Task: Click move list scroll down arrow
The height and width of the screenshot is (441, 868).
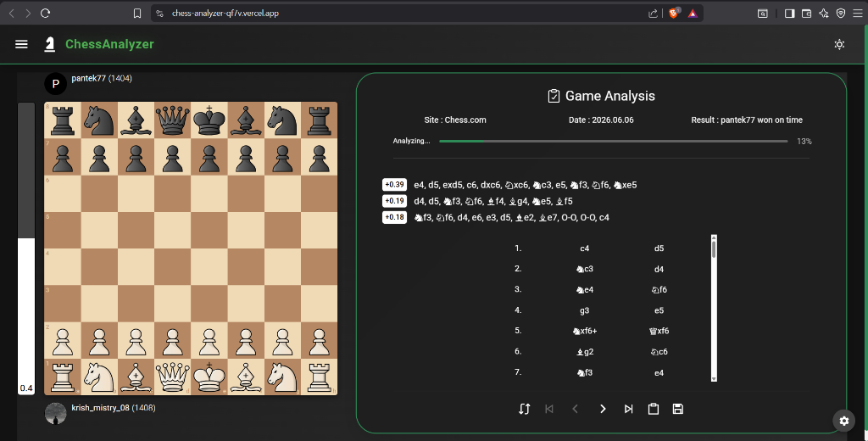Action: click(714, 378)
